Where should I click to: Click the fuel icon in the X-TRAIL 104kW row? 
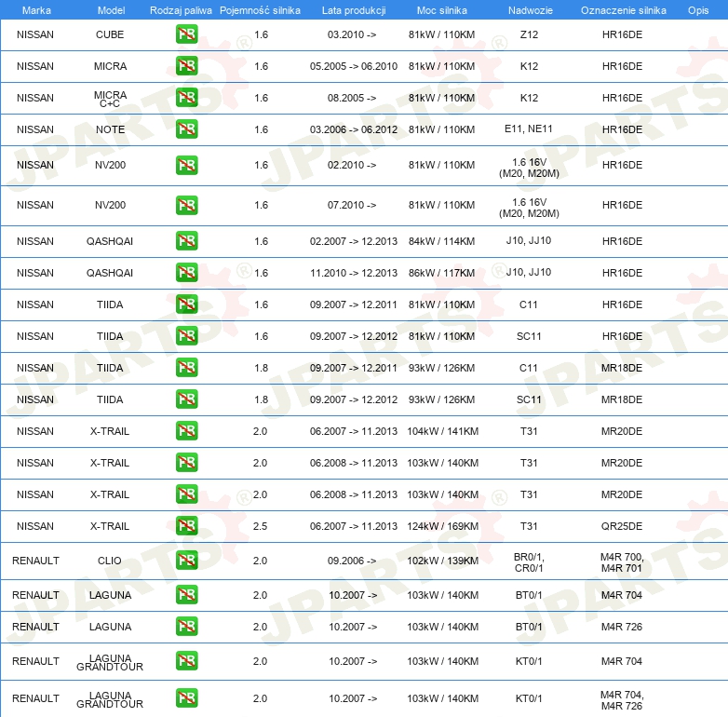[186, 430]
